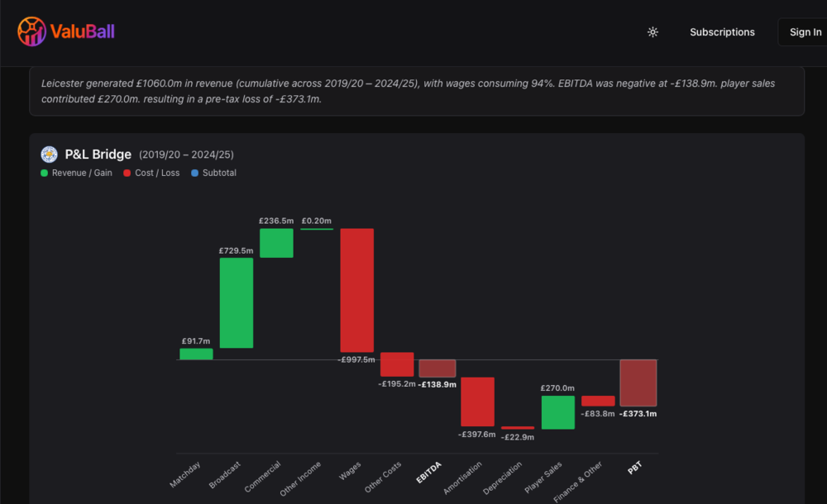The image size is (827, 504).
Task: Click the Commercial £236.5m green bar
Action: (276, 243)
